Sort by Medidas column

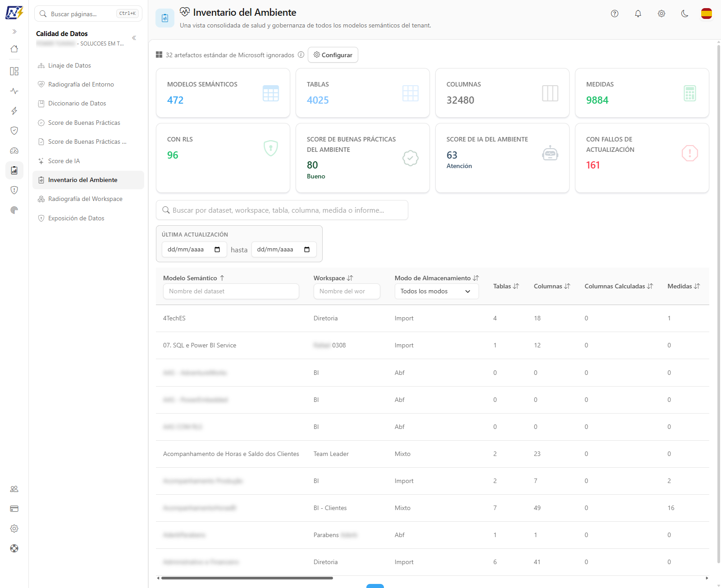pos(684,286)
